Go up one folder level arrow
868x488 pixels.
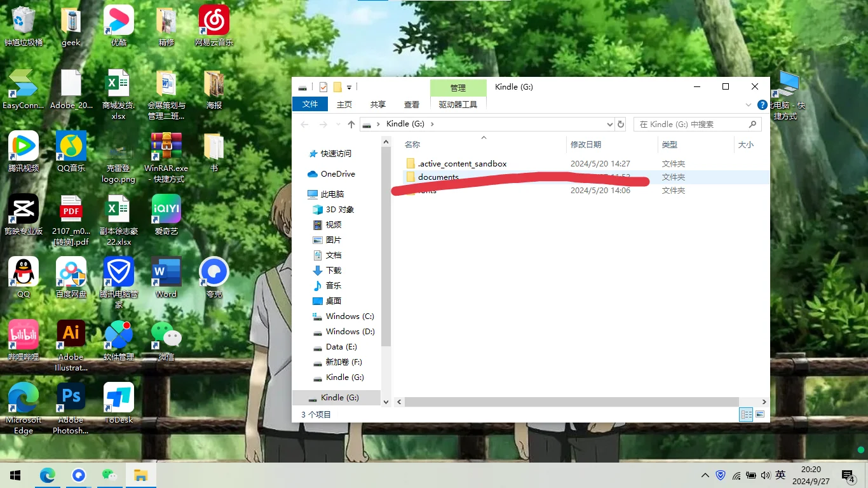pyautogui.click(x=351, y=125)
